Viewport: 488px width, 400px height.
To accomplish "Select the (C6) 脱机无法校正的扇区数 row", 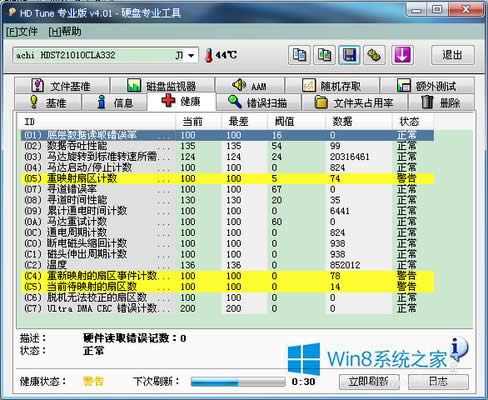I will (x=227, y=298).
